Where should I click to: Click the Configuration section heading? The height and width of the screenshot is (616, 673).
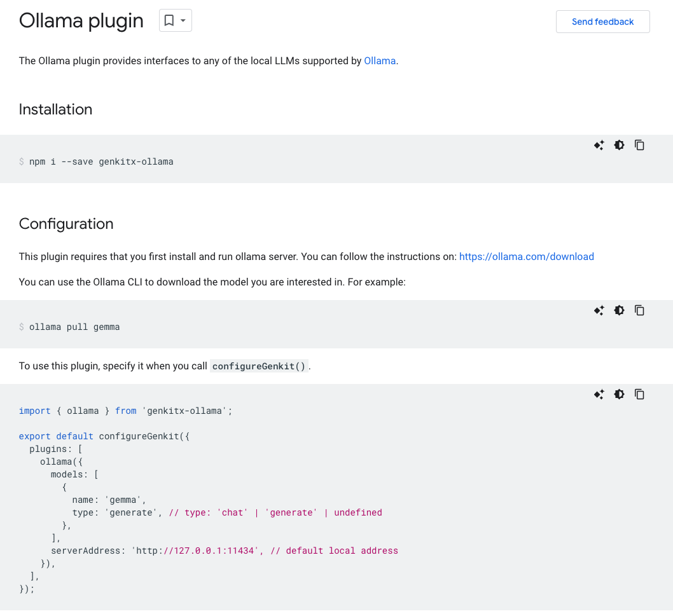tap(66, 224)
